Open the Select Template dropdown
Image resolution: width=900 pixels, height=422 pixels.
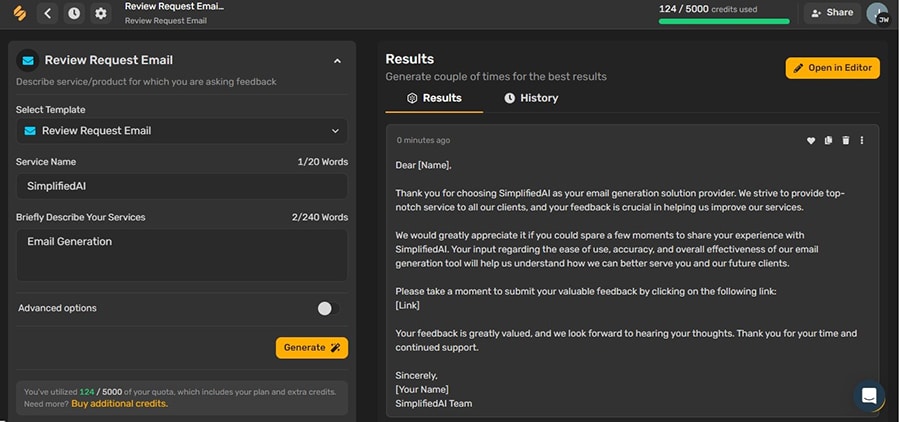point(181,131)
